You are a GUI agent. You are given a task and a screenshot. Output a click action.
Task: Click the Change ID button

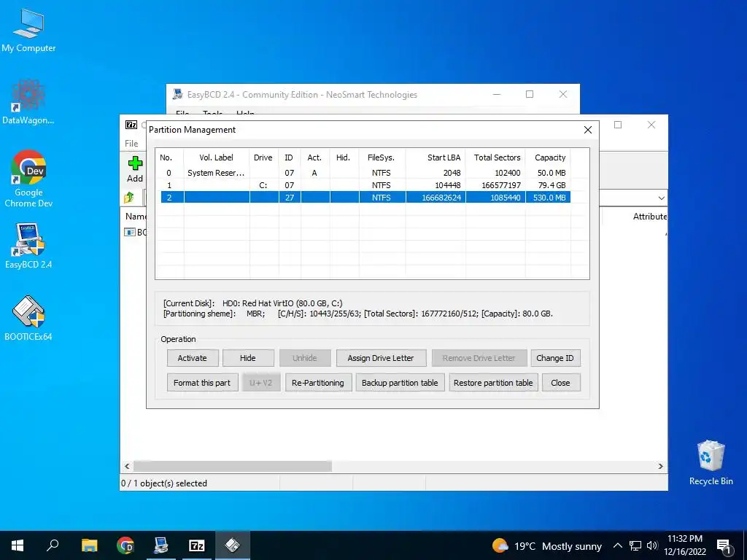coord(555,358)
